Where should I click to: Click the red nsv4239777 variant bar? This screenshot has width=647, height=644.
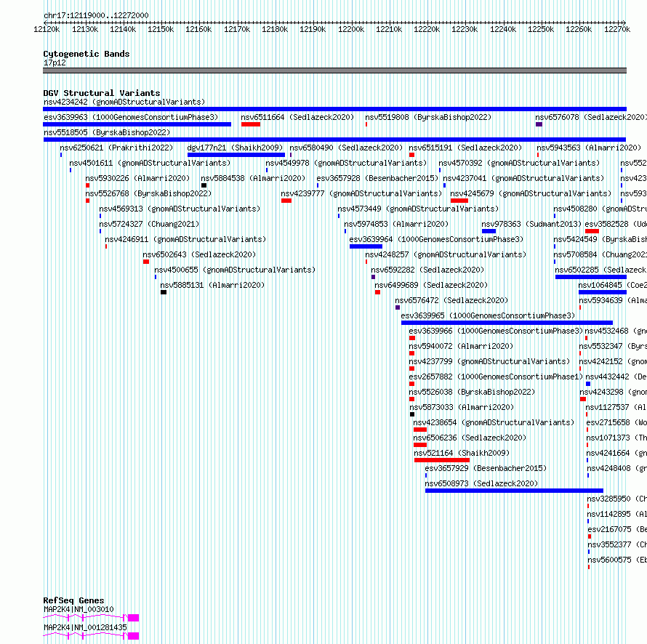pos(286,201)
